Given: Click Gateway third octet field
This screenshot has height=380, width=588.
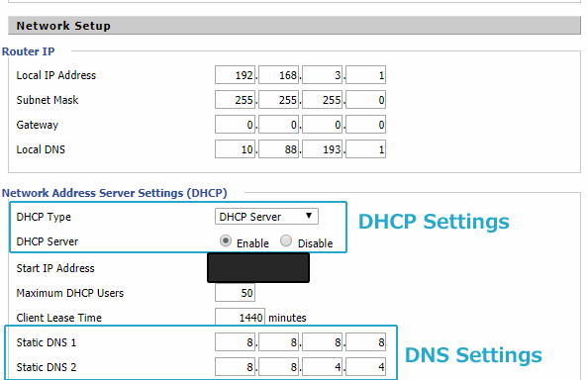Looking at the screenshot, I should [323, 125].
